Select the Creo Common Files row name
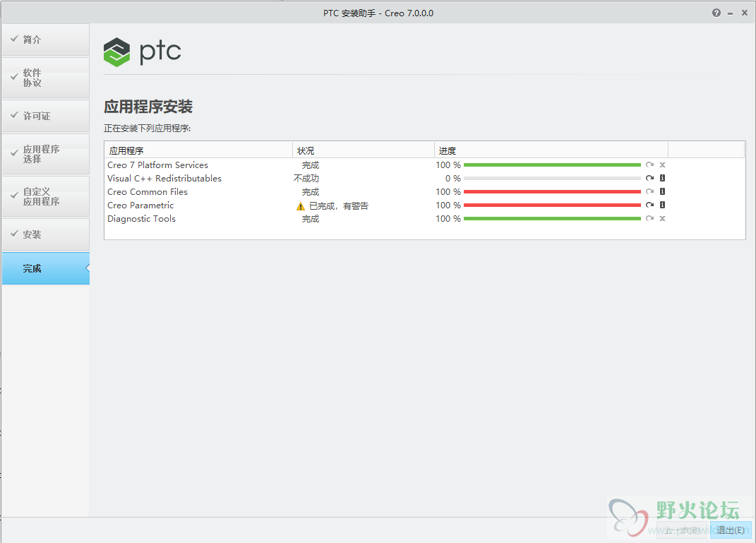The image size is (756, 543). [x=148, y=192]
